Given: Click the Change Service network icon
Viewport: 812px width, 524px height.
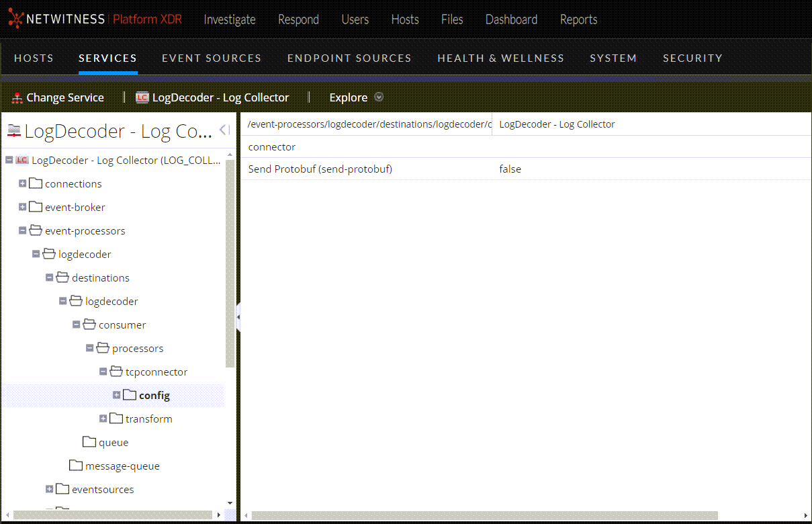Looking at the screenshot, I should tap(17, 98).
